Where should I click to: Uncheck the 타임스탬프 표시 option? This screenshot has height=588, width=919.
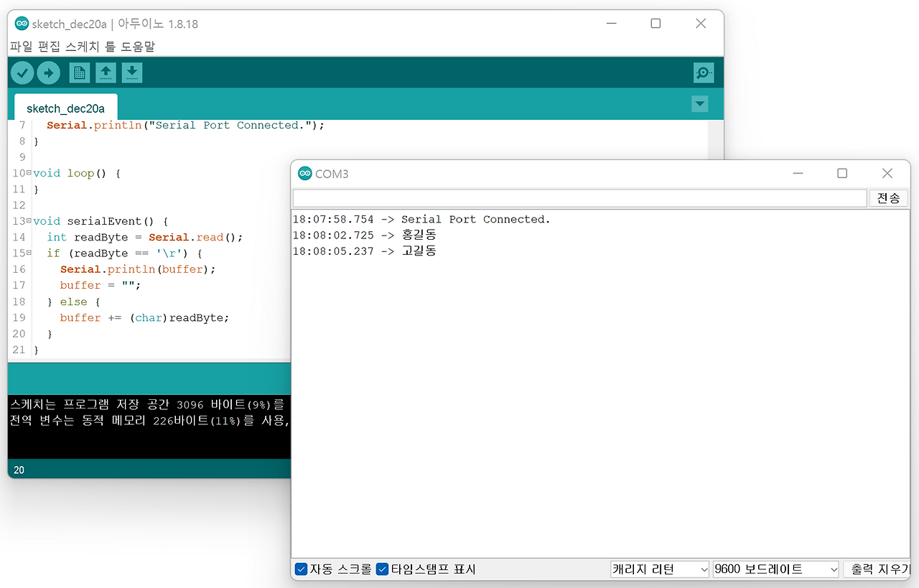(382, 569)
